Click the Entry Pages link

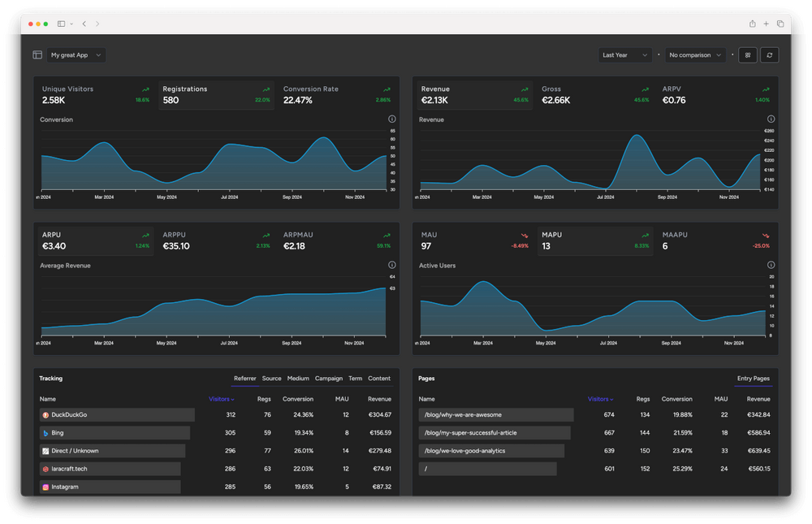pyautogui.click(x=754, y=379)
